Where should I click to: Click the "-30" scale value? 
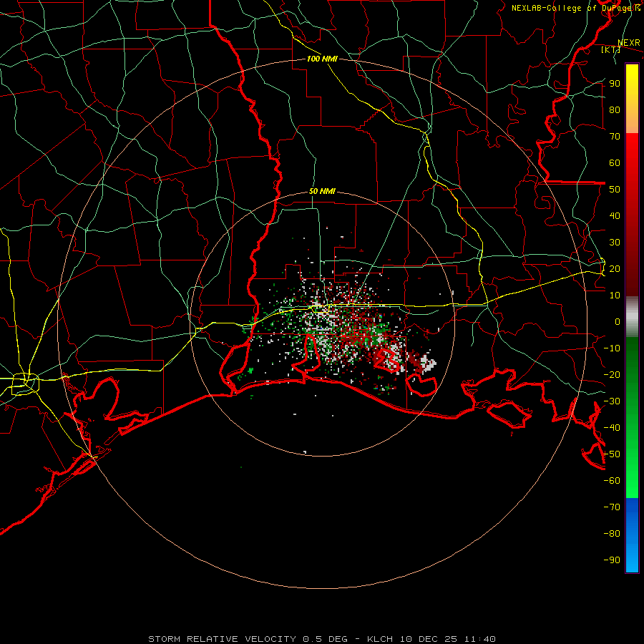[612, 401]
